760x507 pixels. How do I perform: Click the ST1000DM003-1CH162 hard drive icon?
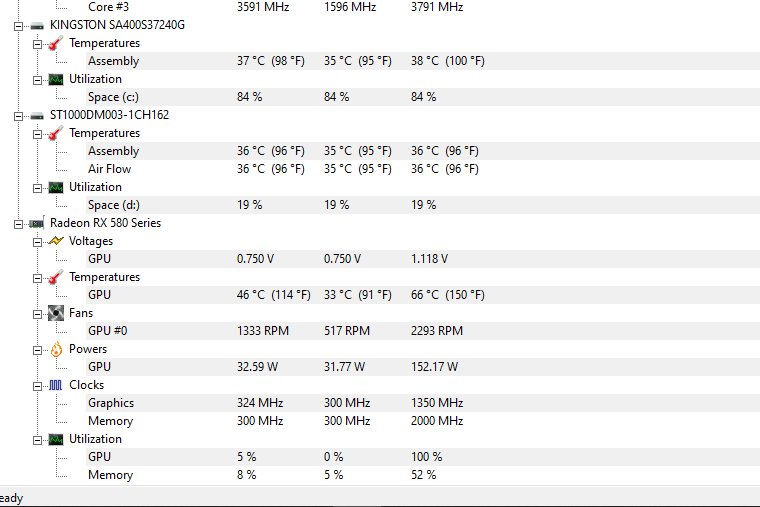pyautogui.click(x=37, y=116)
